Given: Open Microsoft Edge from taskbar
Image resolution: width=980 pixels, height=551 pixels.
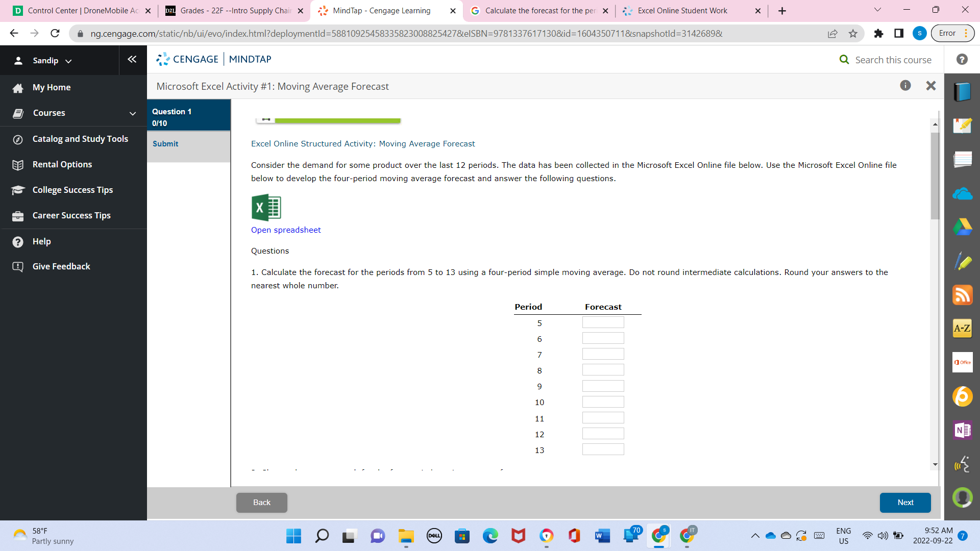Looking at the screenshot, I should pyautogui.click(x=491, y=536).
